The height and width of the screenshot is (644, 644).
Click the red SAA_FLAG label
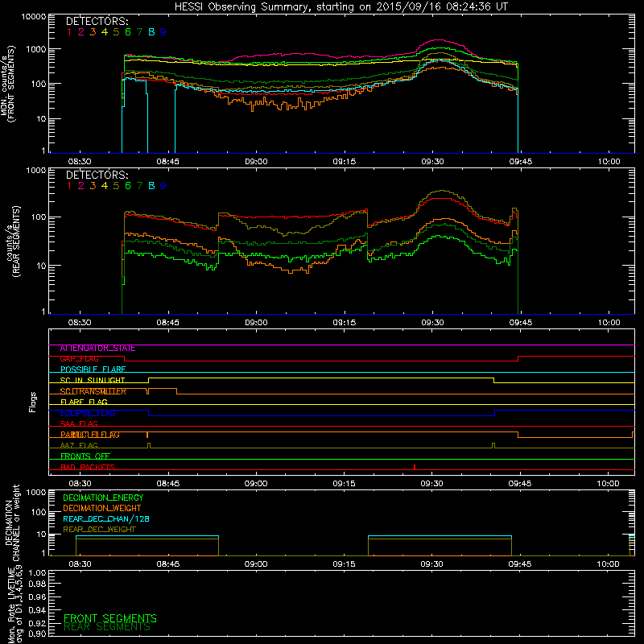(x=79, y=424)
